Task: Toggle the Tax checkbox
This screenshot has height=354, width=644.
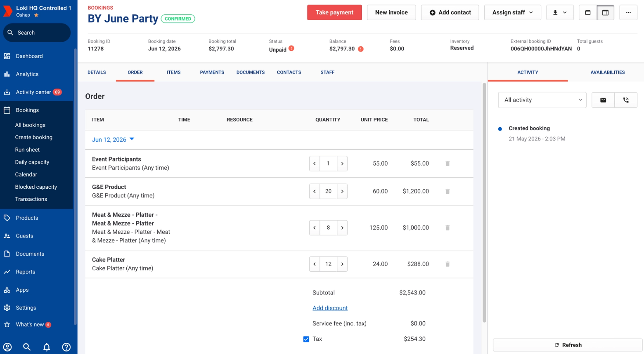Action: [x=306, y=339]
